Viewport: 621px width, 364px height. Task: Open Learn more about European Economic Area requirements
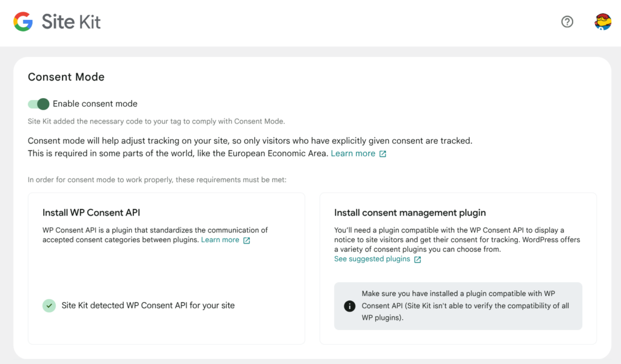pos(353,153)
